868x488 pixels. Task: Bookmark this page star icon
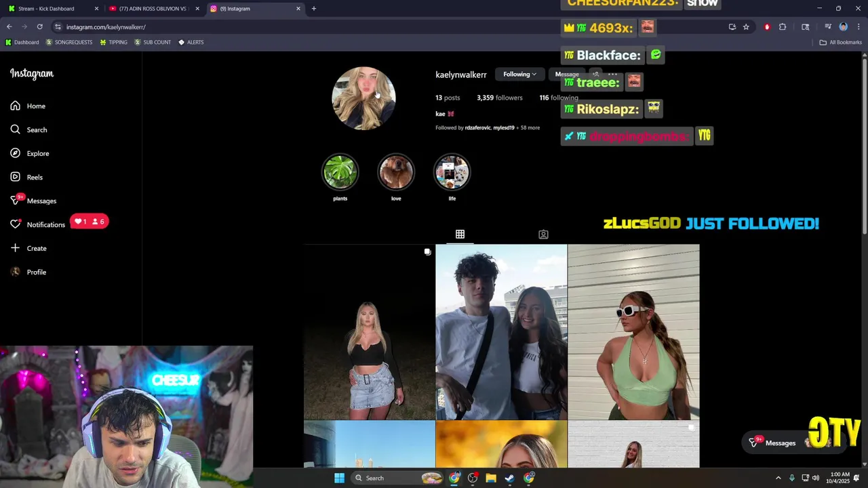tap(746, 27)
